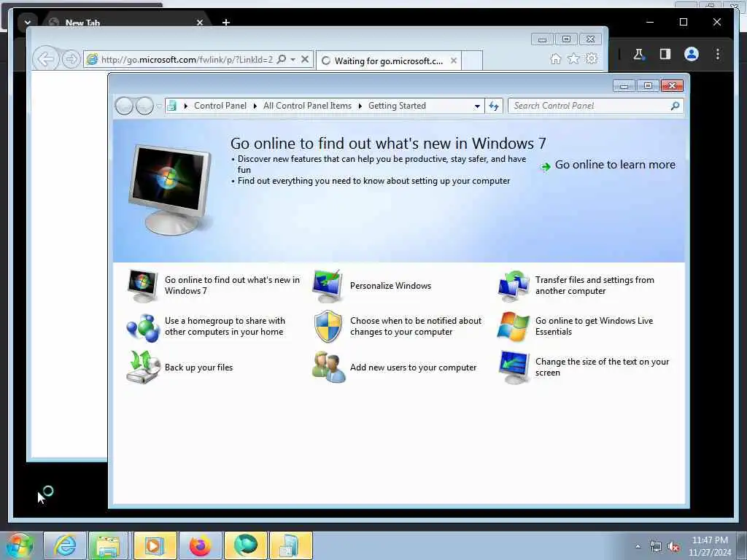Open a new tab in Internet Explorer
This screenshot has width=747, height=560.
tap(472, 61)
